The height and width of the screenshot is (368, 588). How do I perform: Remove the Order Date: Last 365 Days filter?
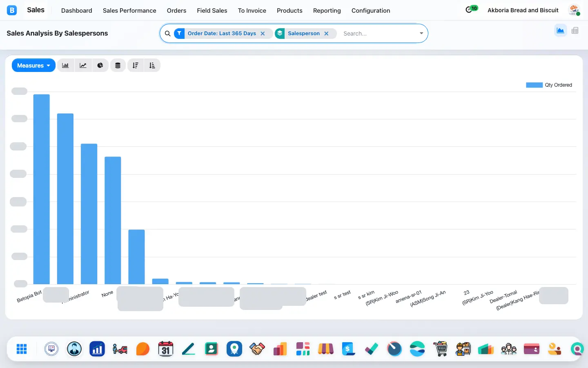263,34
